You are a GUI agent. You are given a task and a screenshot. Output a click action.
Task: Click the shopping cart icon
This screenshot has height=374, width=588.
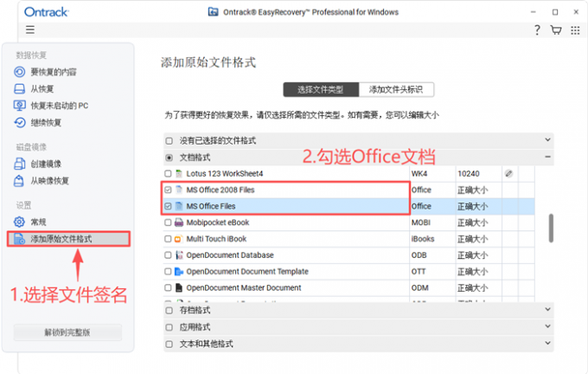pos(556,30)
